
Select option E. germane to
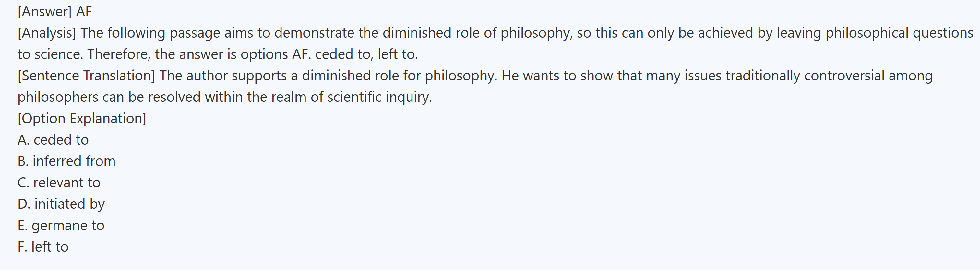pyautogui.click(x=61, y=226)
